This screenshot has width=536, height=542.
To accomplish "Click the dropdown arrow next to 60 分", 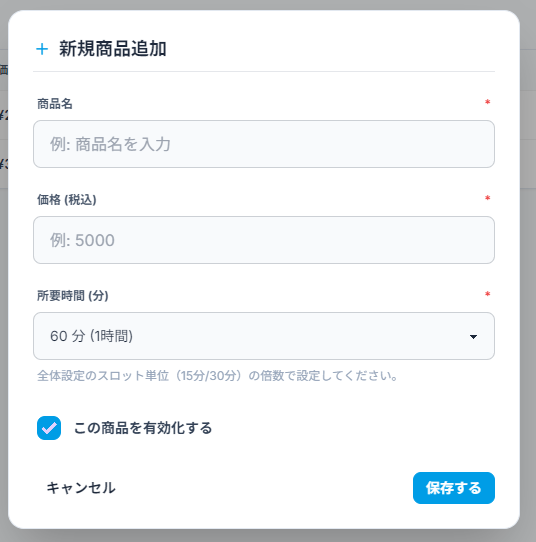I will tap(473, 337).
